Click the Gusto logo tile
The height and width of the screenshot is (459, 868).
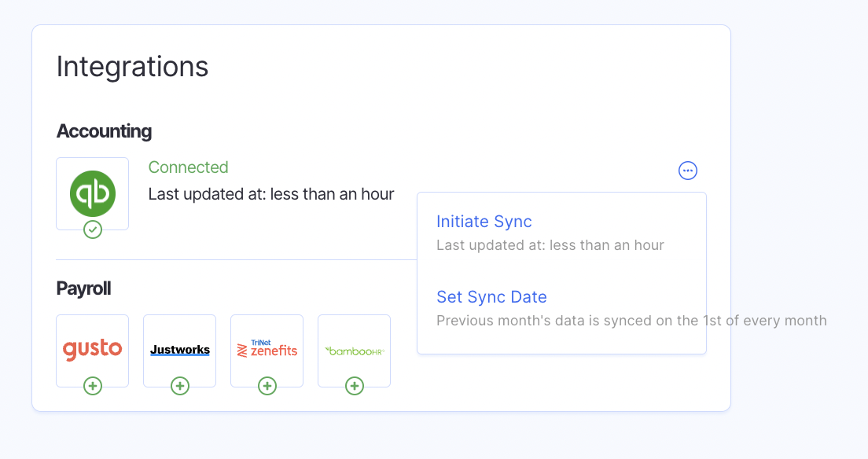[92, 350]
